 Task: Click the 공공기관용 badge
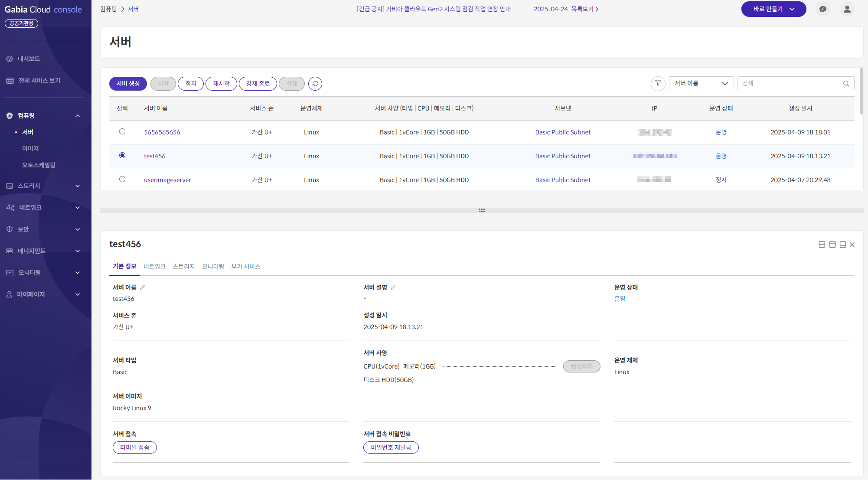(x=21, y=23)
